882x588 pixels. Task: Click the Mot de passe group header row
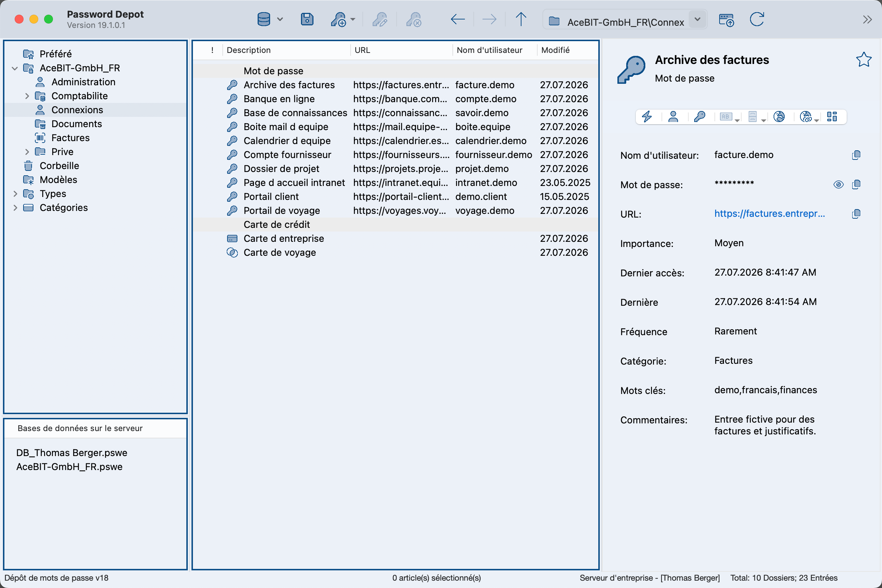(395, 71)
